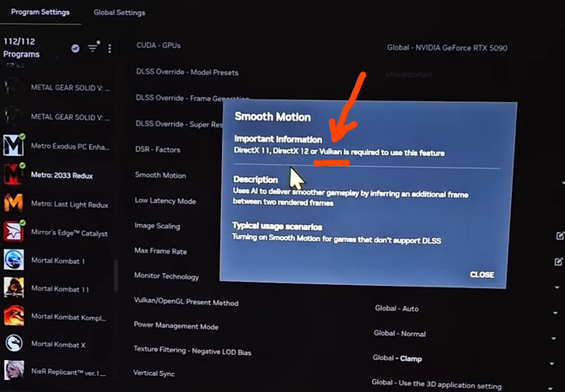Click the lower edit pencil icon at right edge

[x=558, y=261]
